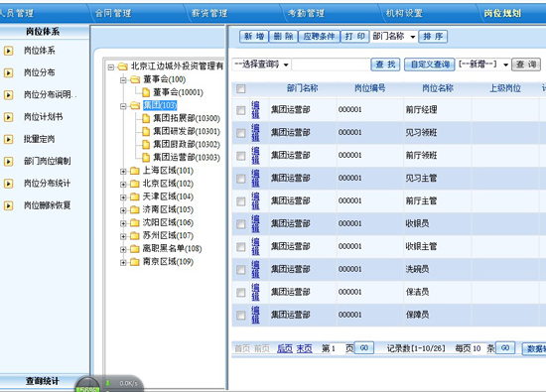Click the arrow icon beside 岗位计划书
The width and height of the screenshot is (546, 392).
click(x=8, y=117)
